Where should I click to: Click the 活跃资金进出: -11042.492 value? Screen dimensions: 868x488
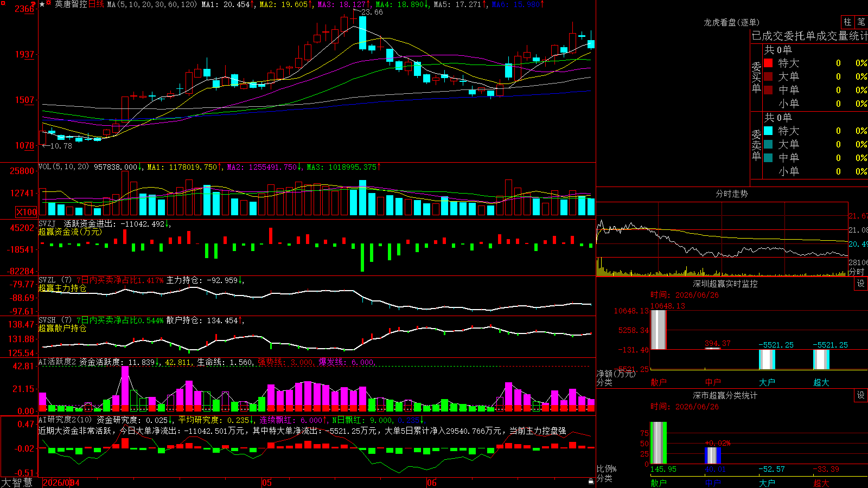click(114, 223)
